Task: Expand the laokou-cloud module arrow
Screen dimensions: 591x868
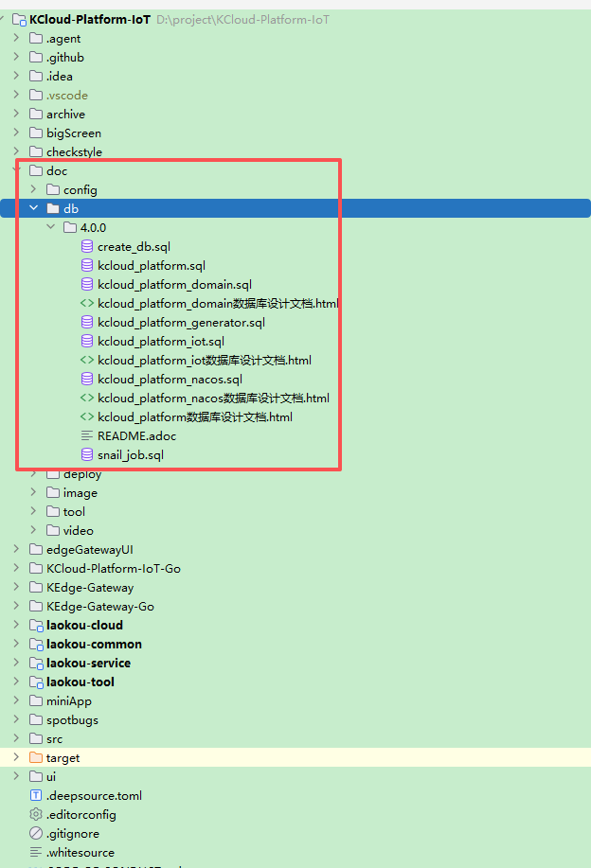Action: pyautogui.click(x=16, y=626)
